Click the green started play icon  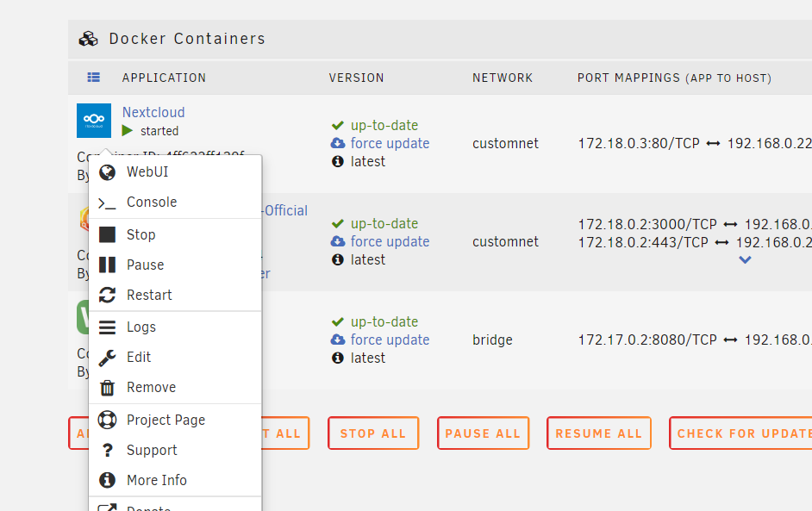coord(128,130)
